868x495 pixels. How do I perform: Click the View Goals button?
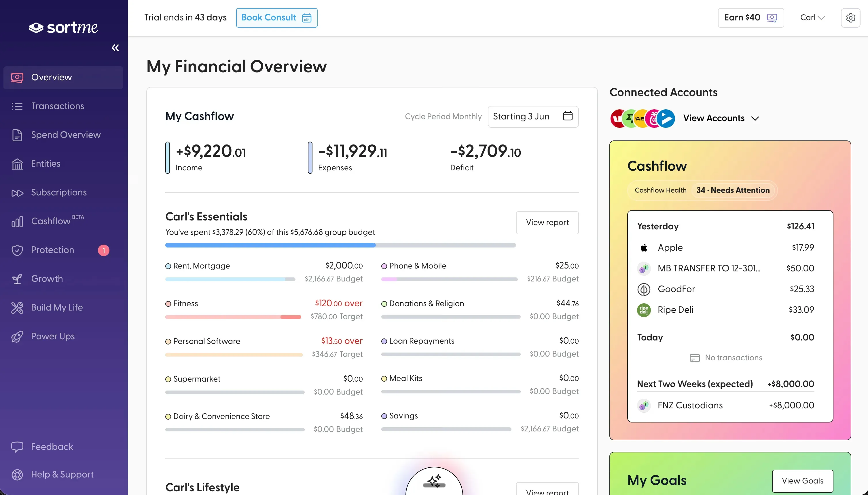[x=802, y=481]
